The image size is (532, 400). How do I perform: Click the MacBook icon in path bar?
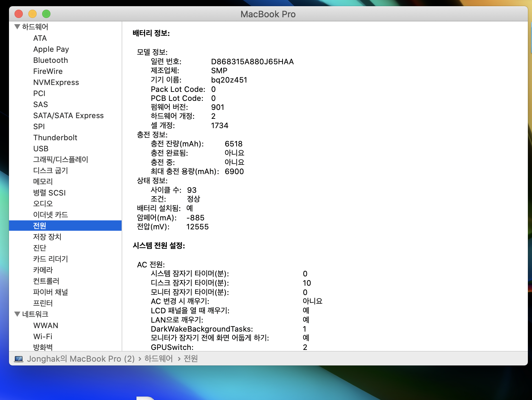point(19,359)
